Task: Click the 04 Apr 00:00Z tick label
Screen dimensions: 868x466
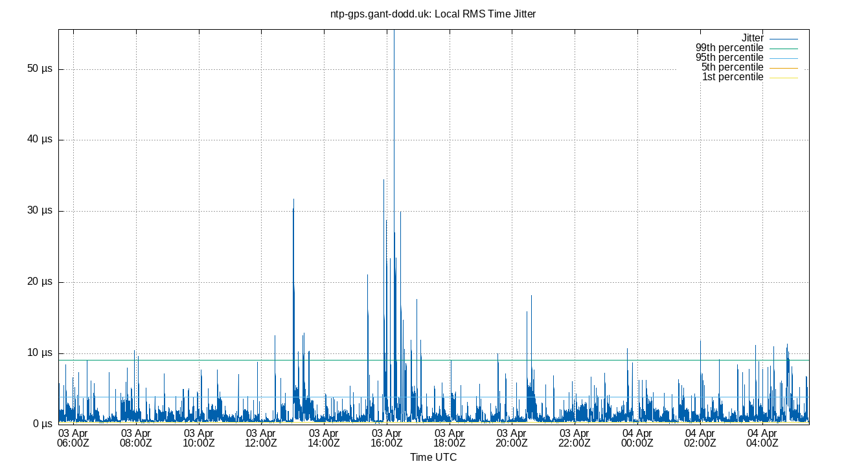Action: [x=638, y=438]
